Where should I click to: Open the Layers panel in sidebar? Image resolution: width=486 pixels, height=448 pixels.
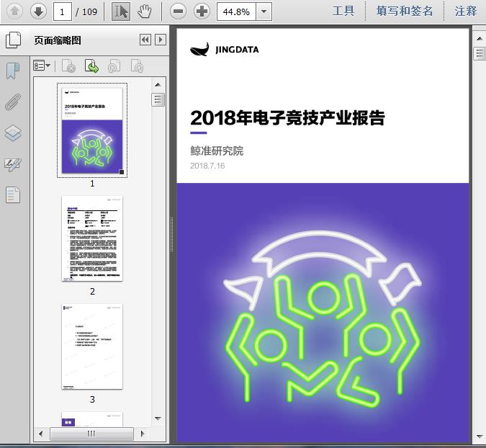click(x=13, y=133)
